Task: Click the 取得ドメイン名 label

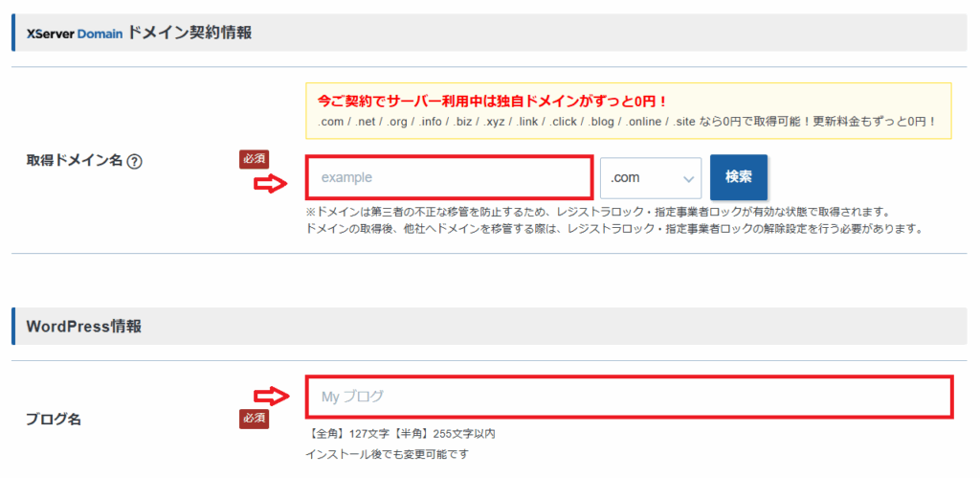Action: (x=74, y=162)
